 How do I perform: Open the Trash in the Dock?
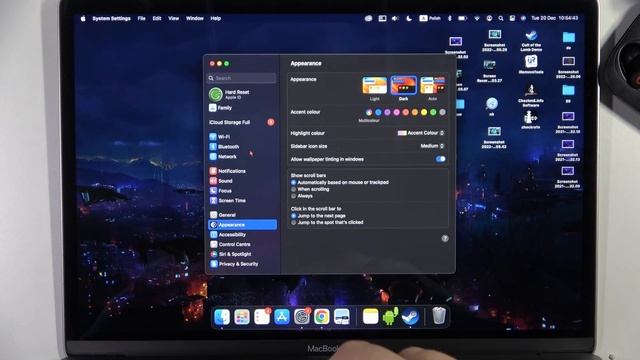[439, 316]
